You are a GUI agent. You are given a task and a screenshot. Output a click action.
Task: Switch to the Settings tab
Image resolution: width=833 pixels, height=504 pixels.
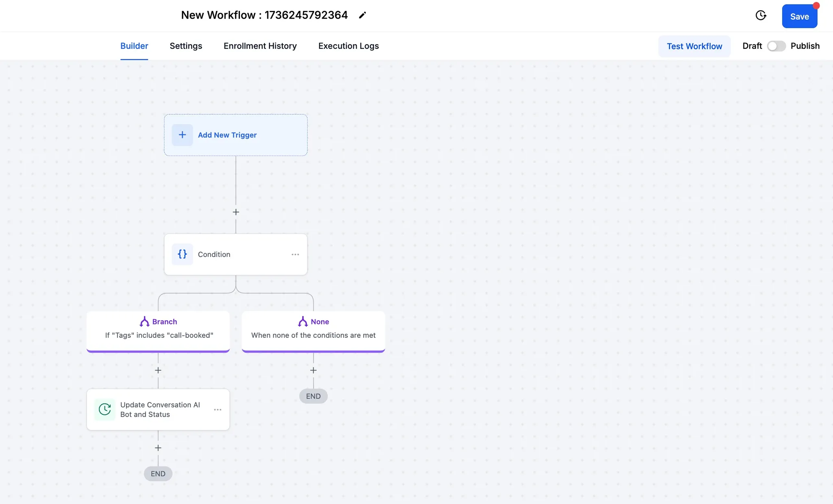tap(186, 46)
